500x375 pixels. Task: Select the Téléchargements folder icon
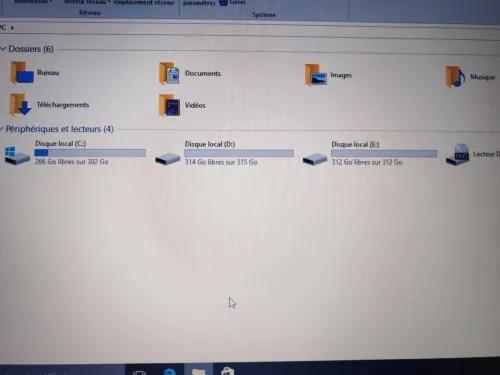[20, 105]
